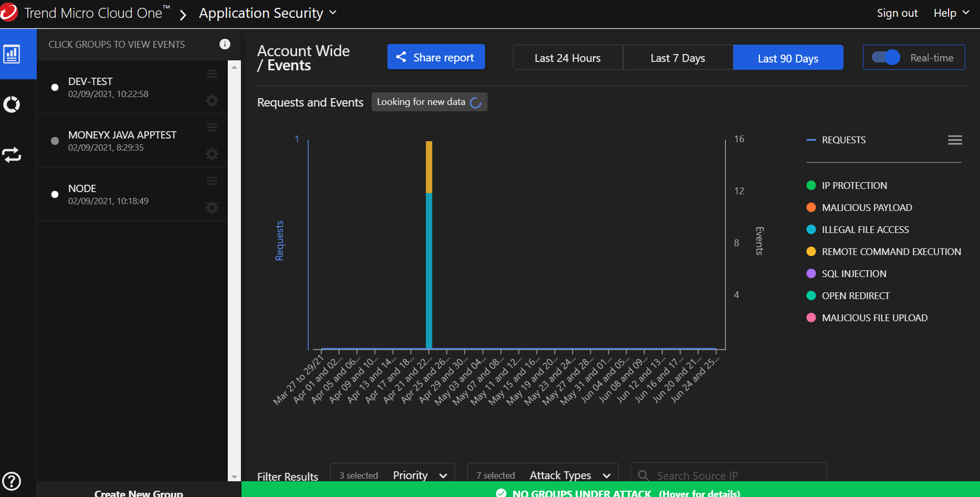Open the repeat arrows sidebar icon
980x497 pixels.
12,155
